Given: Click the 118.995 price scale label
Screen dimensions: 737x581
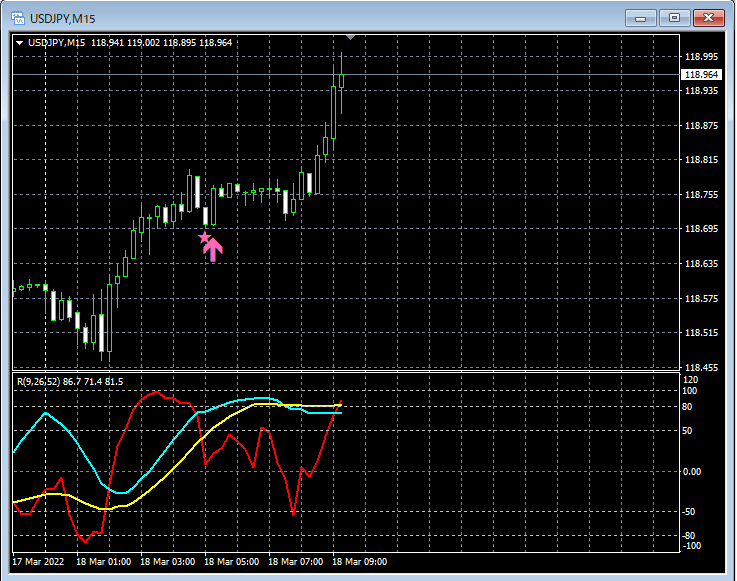Looking at the screenshot, I should click(701, 57).
